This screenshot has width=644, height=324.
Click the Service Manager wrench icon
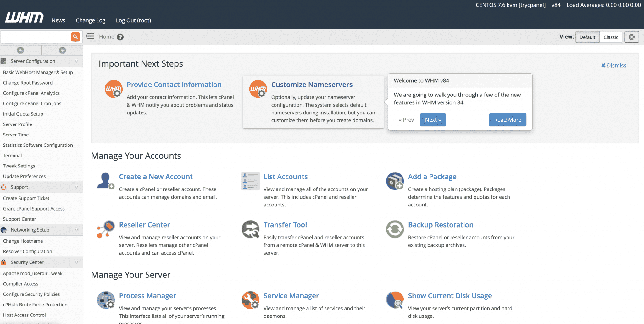(250, 300)
